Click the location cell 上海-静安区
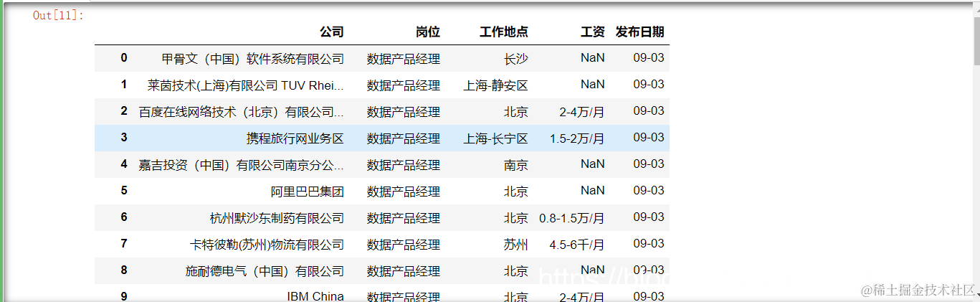Viewport: 980px width, 302px height. (496, 85)
